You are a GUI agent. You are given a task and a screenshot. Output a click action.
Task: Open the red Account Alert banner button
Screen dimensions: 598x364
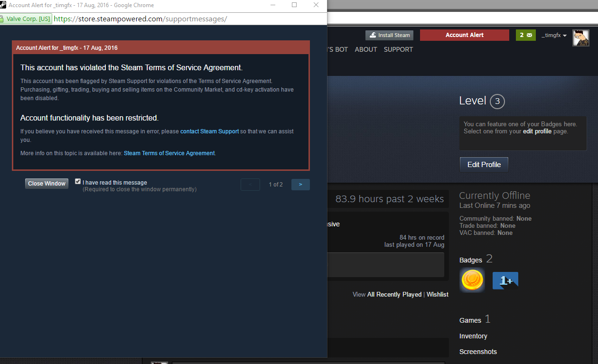click(465, 35)
